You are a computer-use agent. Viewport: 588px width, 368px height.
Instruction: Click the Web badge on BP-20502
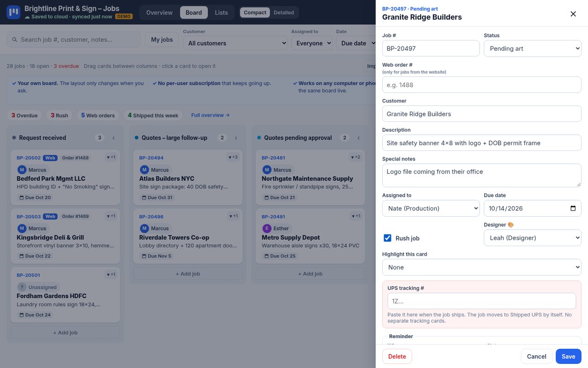(50, 158)
